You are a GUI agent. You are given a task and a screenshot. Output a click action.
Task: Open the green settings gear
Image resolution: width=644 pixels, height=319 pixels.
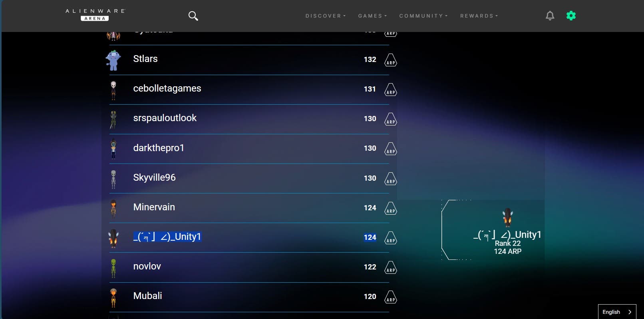571,16
